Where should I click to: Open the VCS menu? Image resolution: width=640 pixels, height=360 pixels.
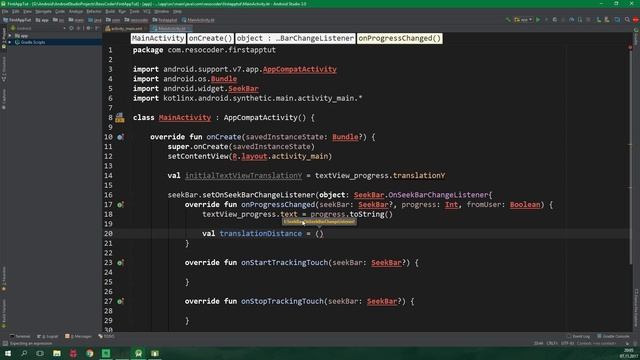pos(147,11)
